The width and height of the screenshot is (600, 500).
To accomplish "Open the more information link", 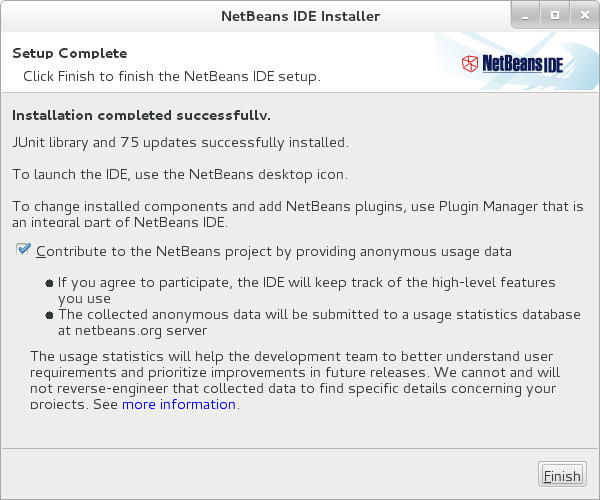I will point(179,405).
